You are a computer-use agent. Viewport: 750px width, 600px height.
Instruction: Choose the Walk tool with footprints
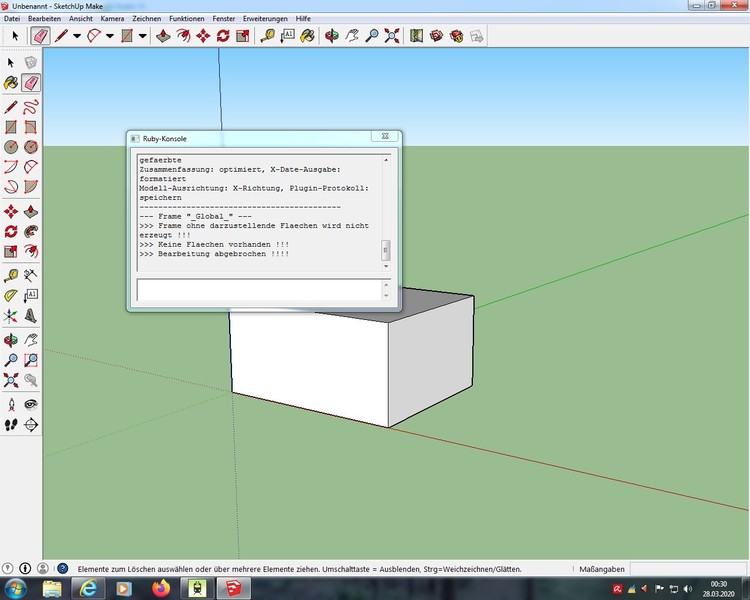pyautogui.click(x=11, y=424)
